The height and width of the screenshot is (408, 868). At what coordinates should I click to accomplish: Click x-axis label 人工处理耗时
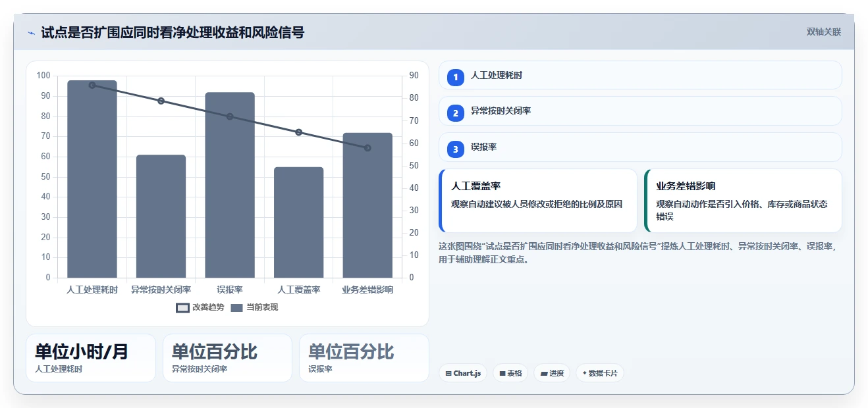coord(92,290)
